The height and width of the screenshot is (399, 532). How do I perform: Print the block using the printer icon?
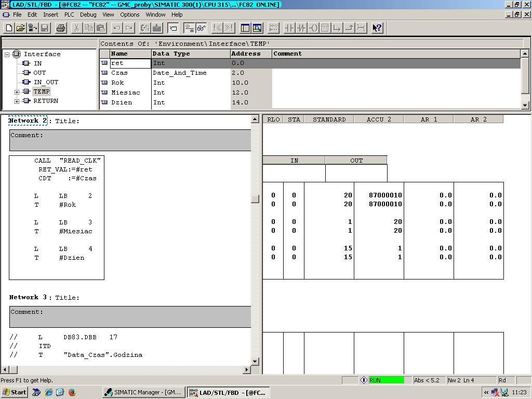pyautogui.click(x=61, y=28)
